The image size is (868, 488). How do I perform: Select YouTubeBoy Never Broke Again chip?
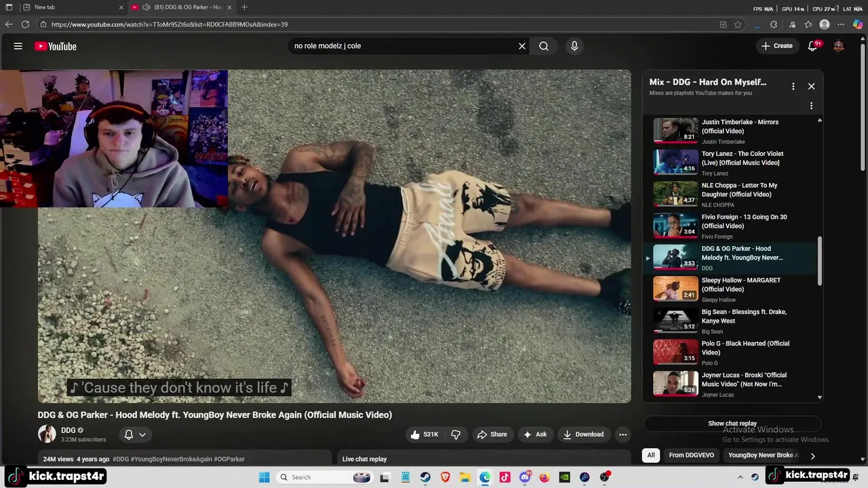[764, 455]
